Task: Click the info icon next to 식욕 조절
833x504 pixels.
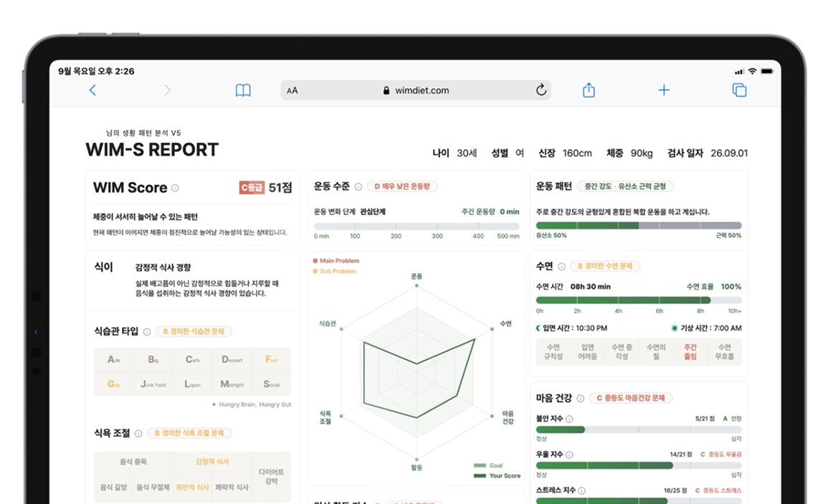Action: [x=138, y=433]
